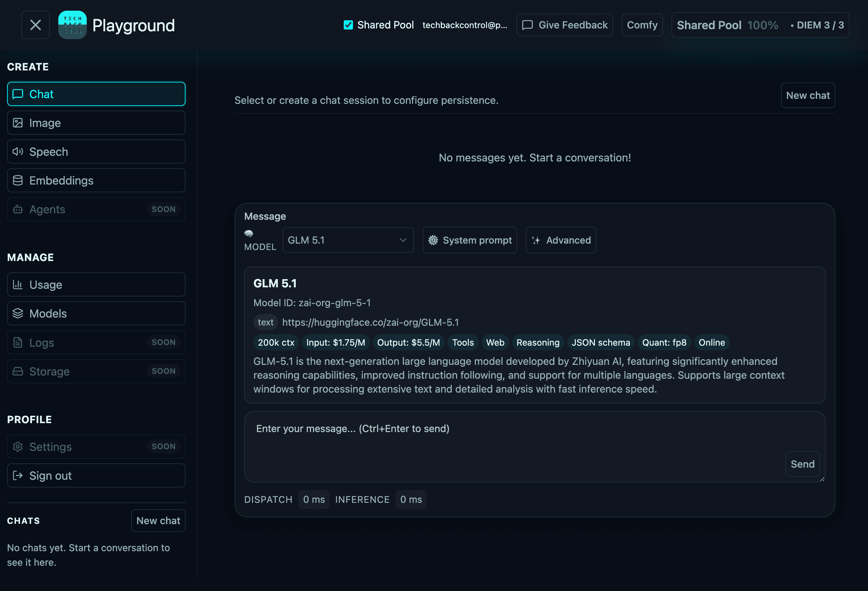
Task: Open the Embeddings section
Action: tap(96, 180)
